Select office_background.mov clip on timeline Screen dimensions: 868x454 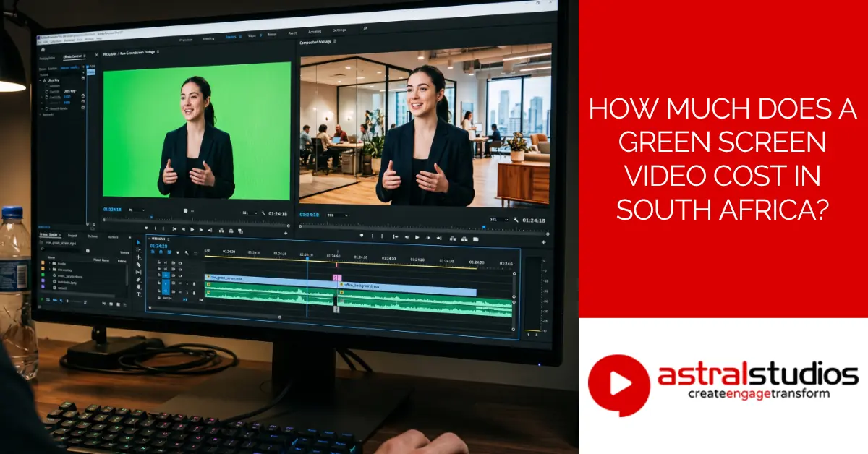pos(407,289)
